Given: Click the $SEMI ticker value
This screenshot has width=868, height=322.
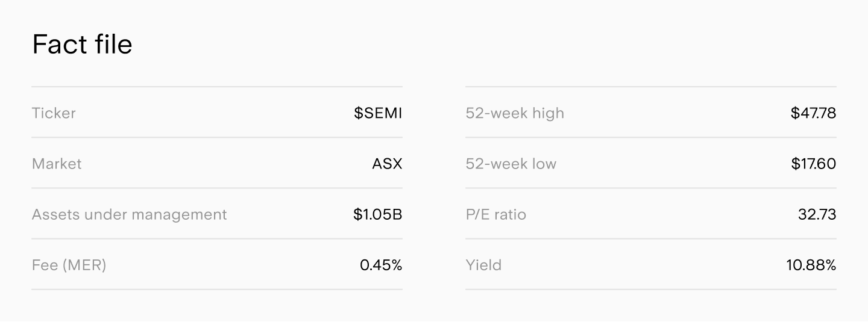Looking at the screenshot, I should point(378,113).
